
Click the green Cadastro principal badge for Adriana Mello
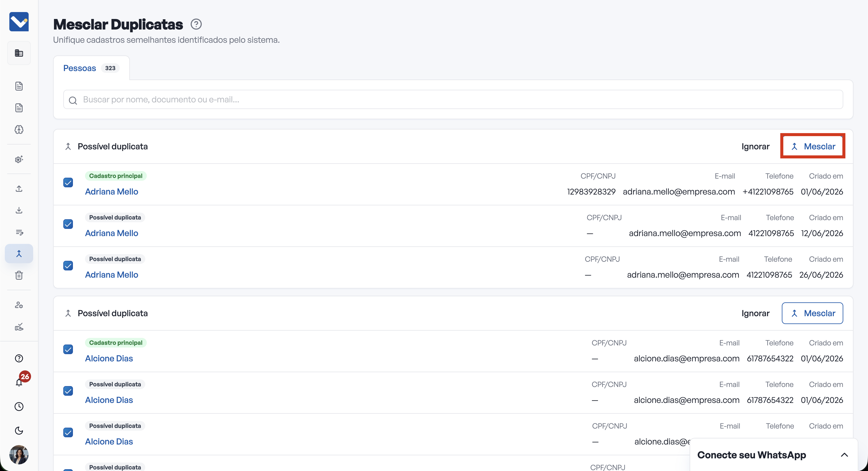coord(115,176)
